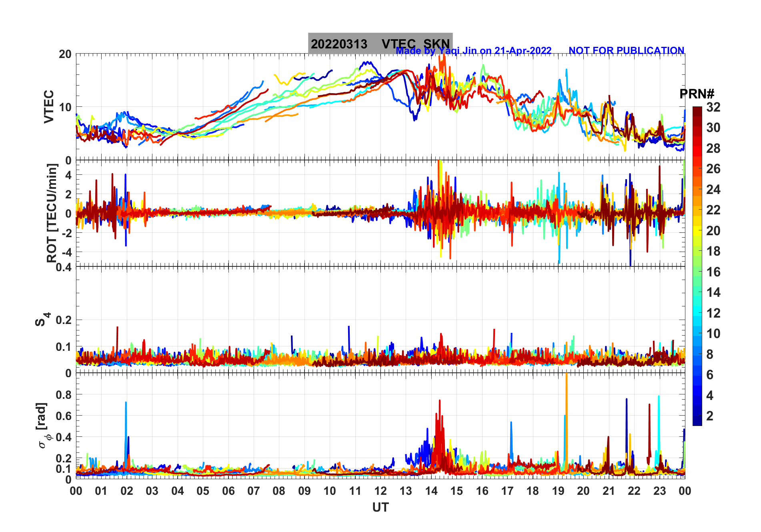761x532 pixels.
Task: Click the plot title '20220313 VTEC SKN'
Action: (380, 44)
